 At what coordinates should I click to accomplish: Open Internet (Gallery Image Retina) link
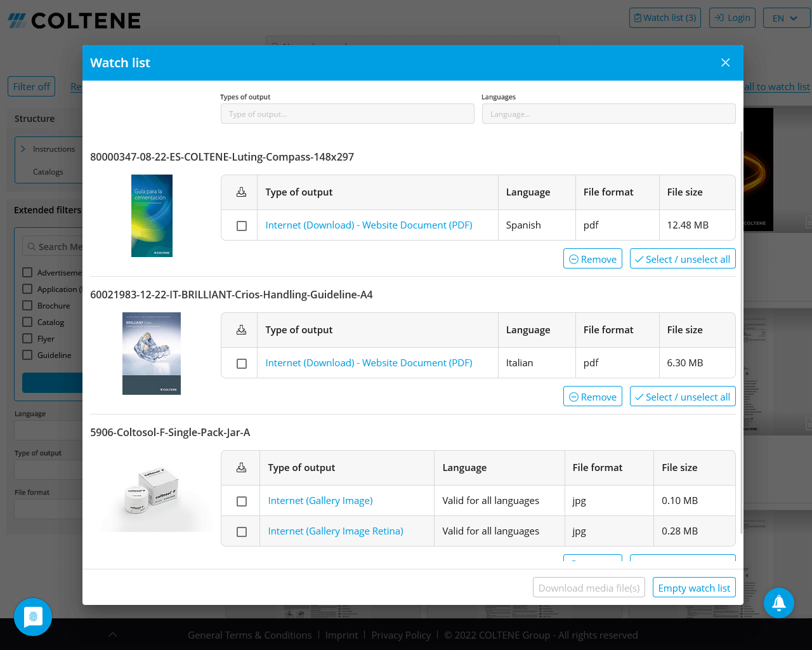click(336, 531)
